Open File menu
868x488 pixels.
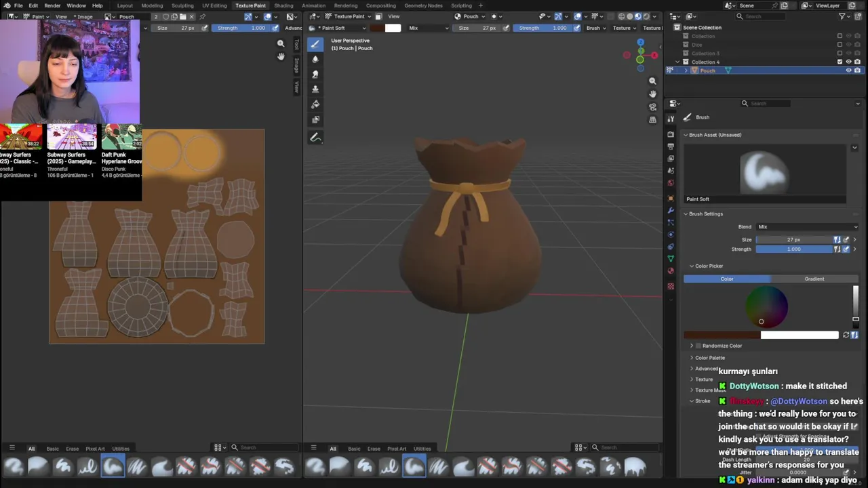click(18, 5)
